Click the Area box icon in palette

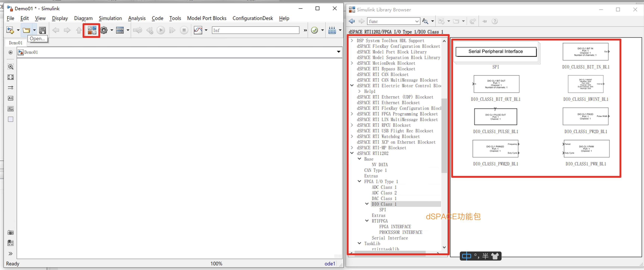11,119
